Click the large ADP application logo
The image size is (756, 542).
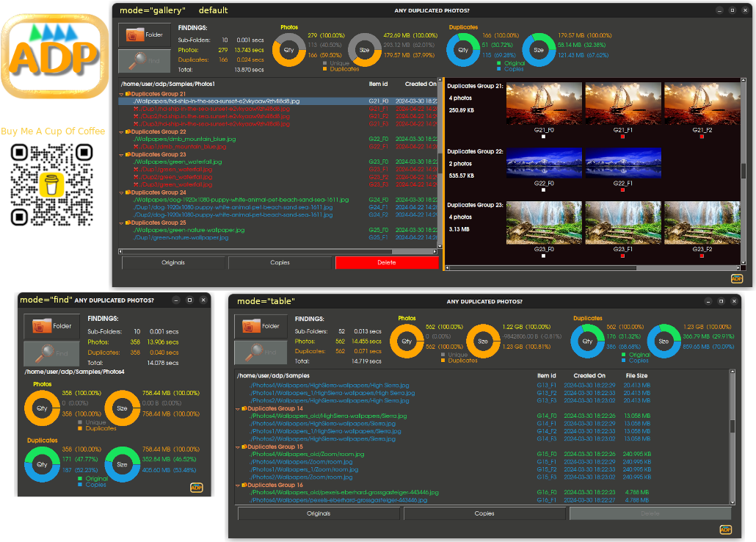pyautogui.click(x=54, y=56)
